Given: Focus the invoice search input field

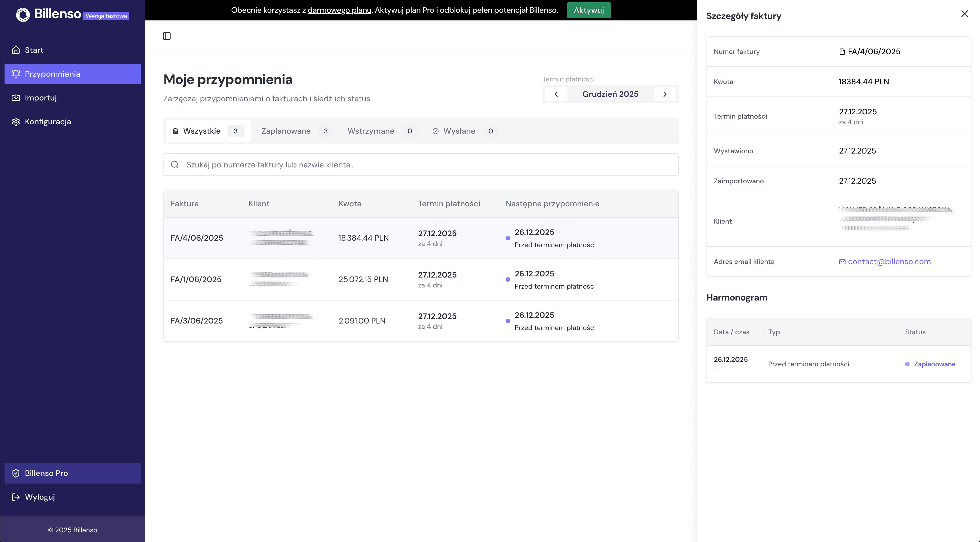Looking at the screenshot, I should click(426, 165).
